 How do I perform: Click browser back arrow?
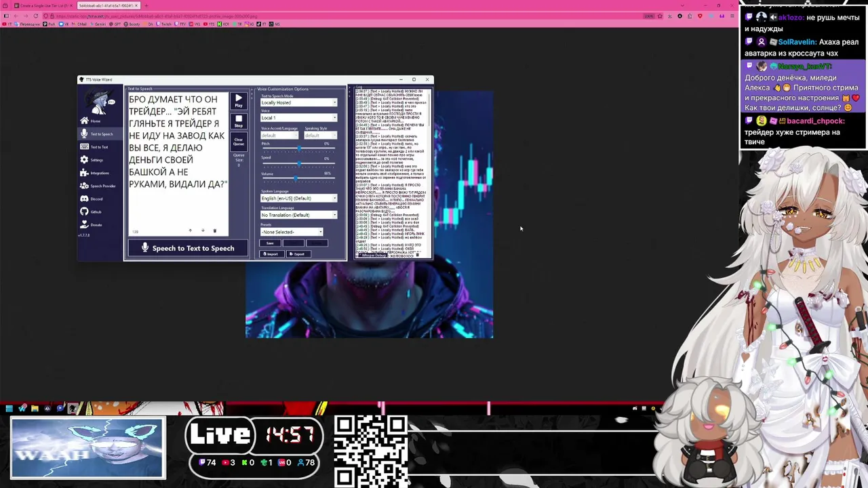[16, 16]
